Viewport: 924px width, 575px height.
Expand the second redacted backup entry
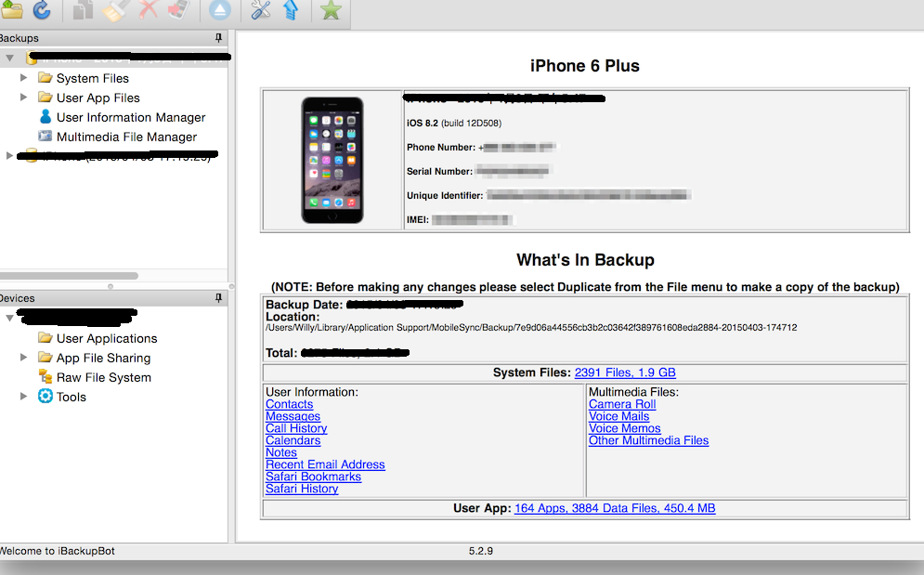tap(9, 156)
